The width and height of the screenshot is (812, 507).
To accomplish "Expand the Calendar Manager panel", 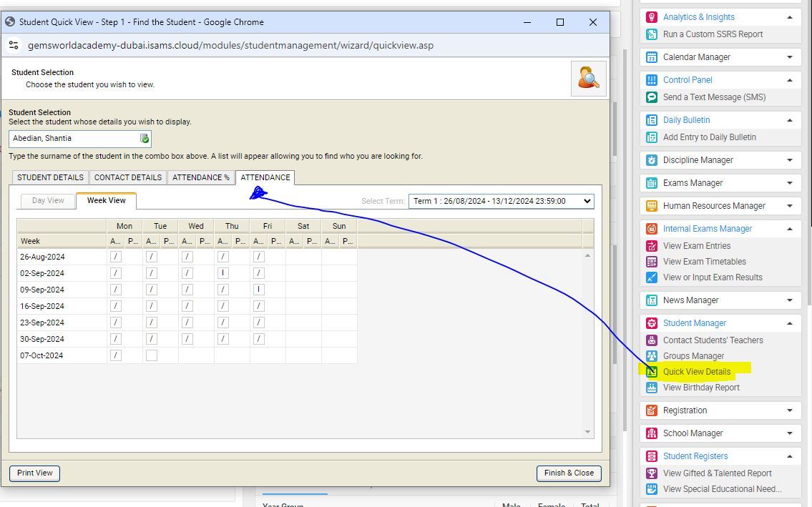I will click(789, 57).
